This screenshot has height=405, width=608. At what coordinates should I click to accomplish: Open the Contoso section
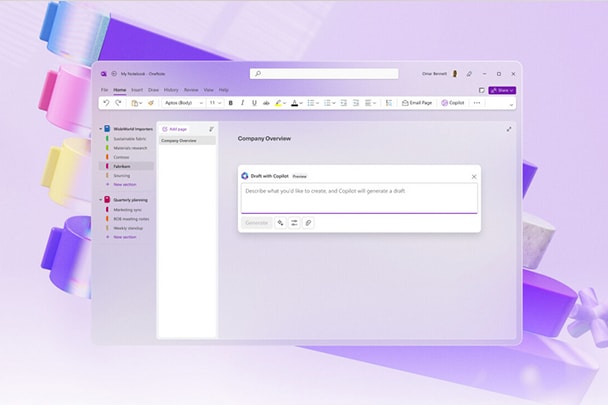121,157
